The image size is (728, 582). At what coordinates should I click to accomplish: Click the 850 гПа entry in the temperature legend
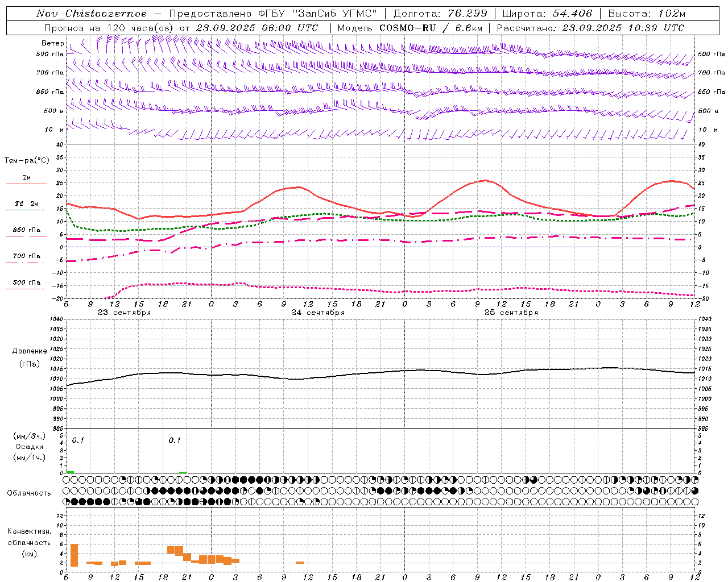pos(27,230)
